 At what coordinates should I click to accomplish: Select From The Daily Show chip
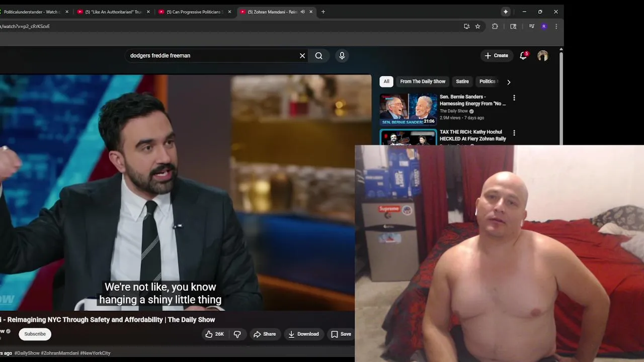[x=423, y=81]
